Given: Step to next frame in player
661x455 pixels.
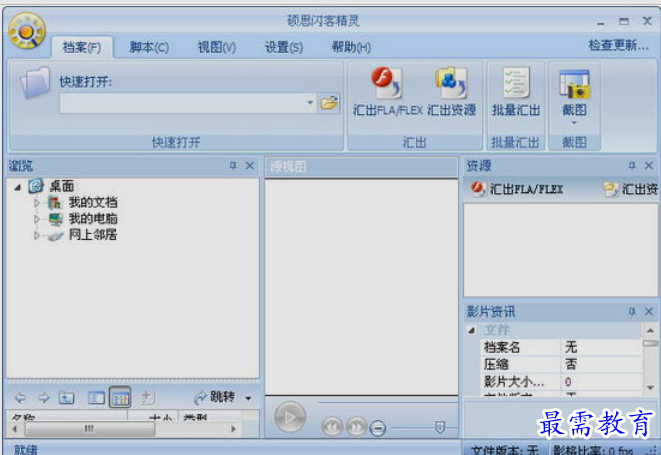Looking at the screenshot, I should click(357, 426).
